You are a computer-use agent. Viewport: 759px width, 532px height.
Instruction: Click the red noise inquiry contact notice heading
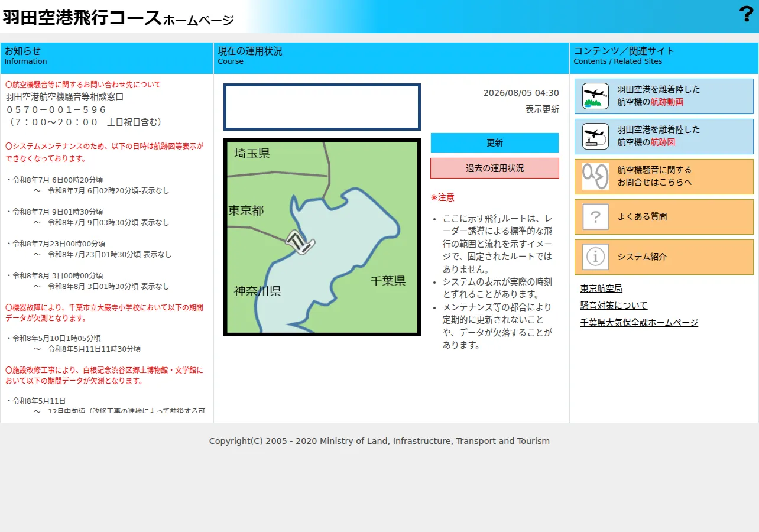pyautogui.click(x=83, y=85)
